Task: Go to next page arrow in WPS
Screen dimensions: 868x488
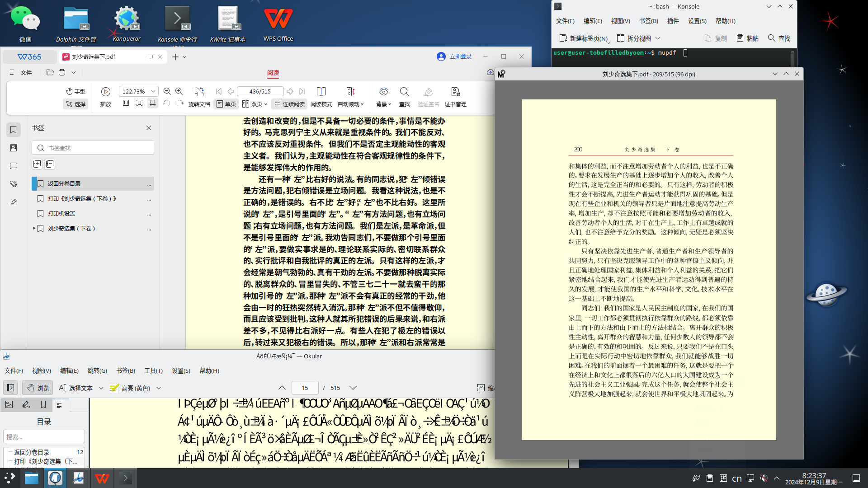Action: [x=290, y=91]
